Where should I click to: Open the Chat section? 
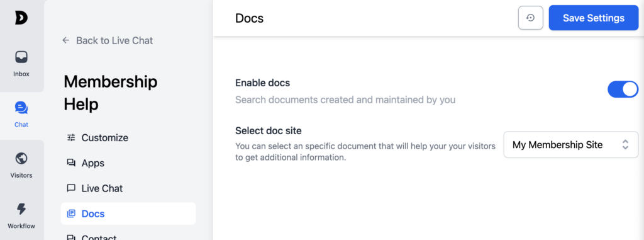coord(21,115)
